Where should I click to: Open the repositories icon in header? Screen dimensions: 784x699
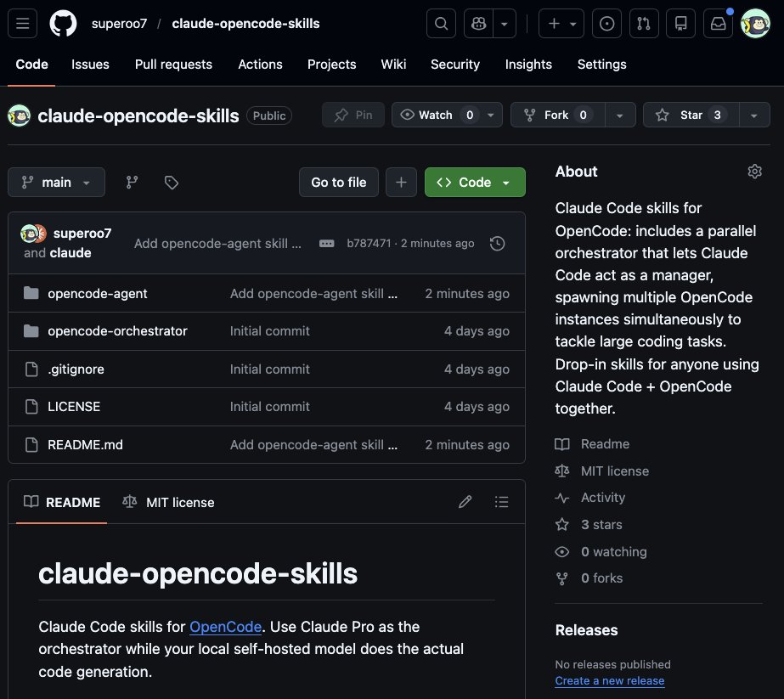coord(680,24)
